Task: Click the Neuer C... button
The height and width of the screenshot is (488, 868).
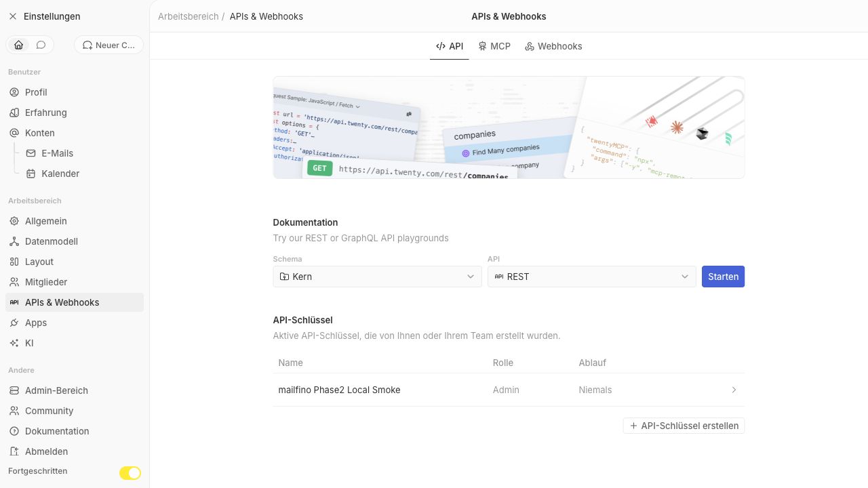Action: click(x=108, y=45)
